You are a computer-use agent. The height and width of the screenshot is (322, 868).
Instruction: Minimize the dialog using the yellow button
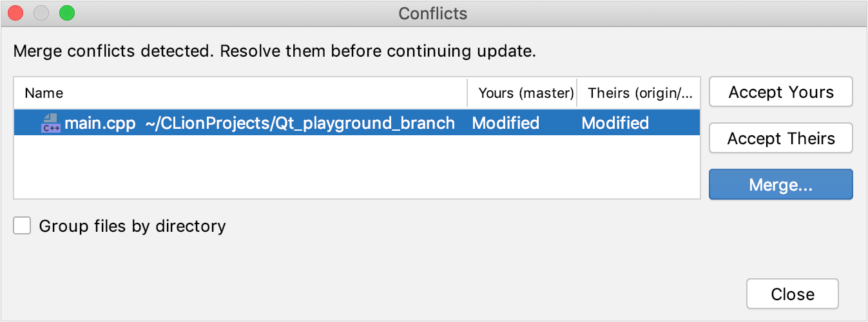click(41, 13)
